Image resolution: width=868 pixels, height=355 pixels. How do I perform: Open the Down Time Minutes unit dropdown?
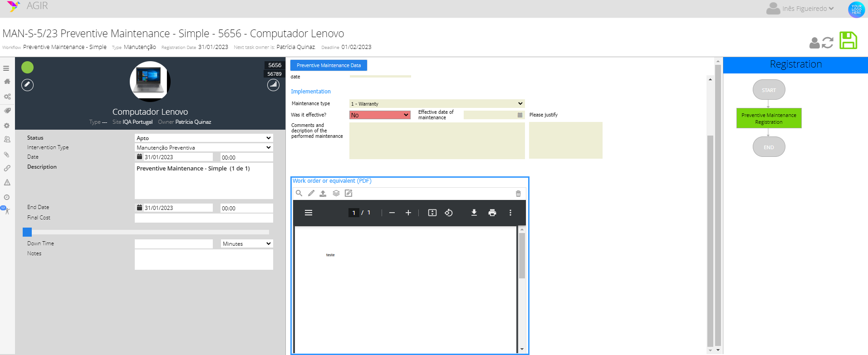[247, 243]
